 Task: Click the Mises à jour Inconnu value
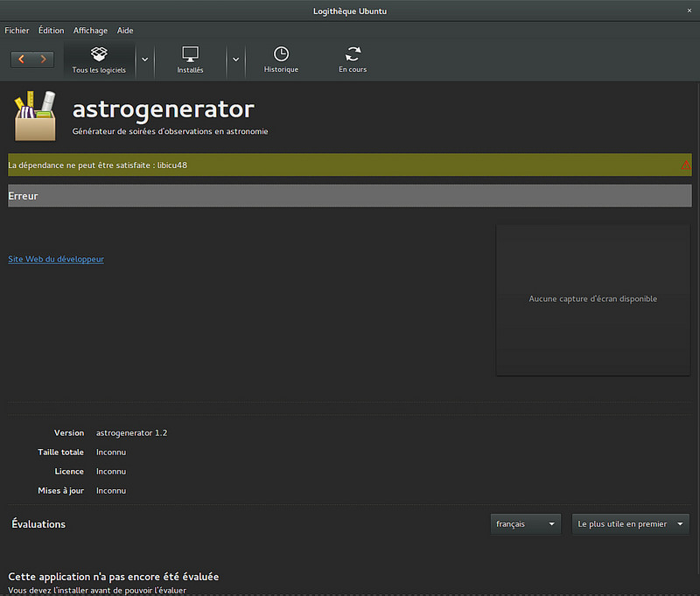click(111, 491)
